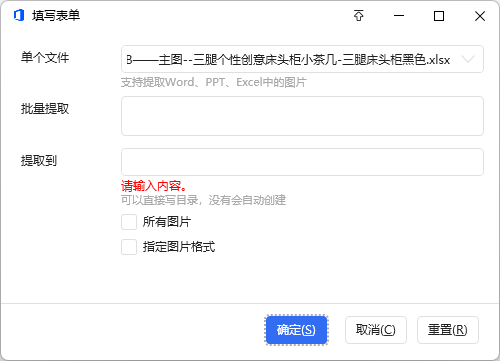This screenshot has height=361, width=500.
Task: Focus the 提取到 input field
Action: point(302,162)
